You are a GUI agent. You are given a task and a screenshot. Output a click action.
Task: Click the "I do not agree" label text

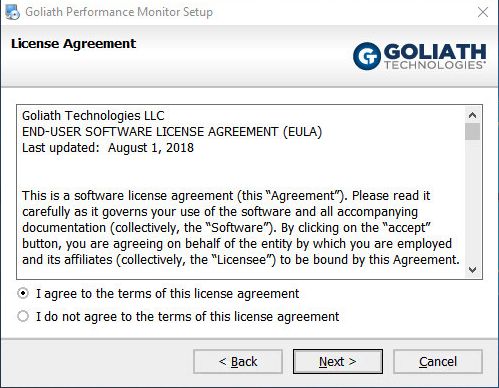[x=188, y=316]
